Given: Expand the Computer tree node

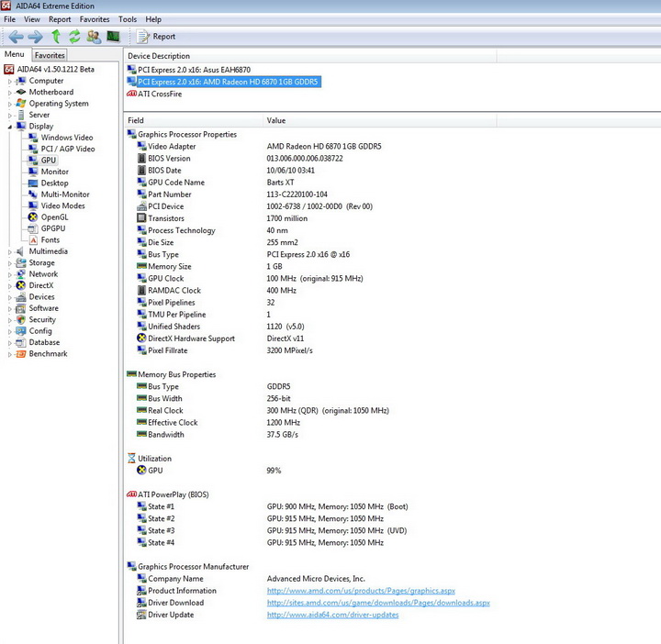Looking at the screenshot, I should point(9,82).
